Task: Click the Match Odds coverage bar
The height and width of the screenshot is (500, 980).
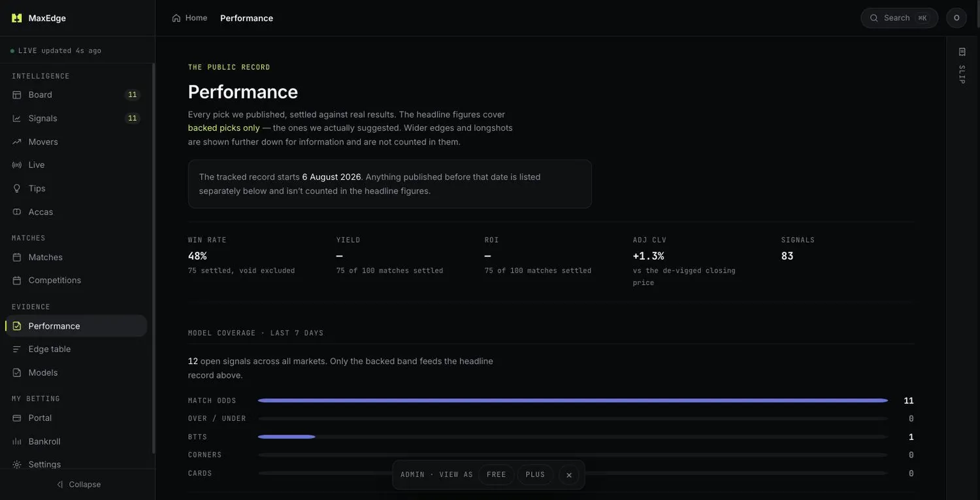Action: point(573,401)
